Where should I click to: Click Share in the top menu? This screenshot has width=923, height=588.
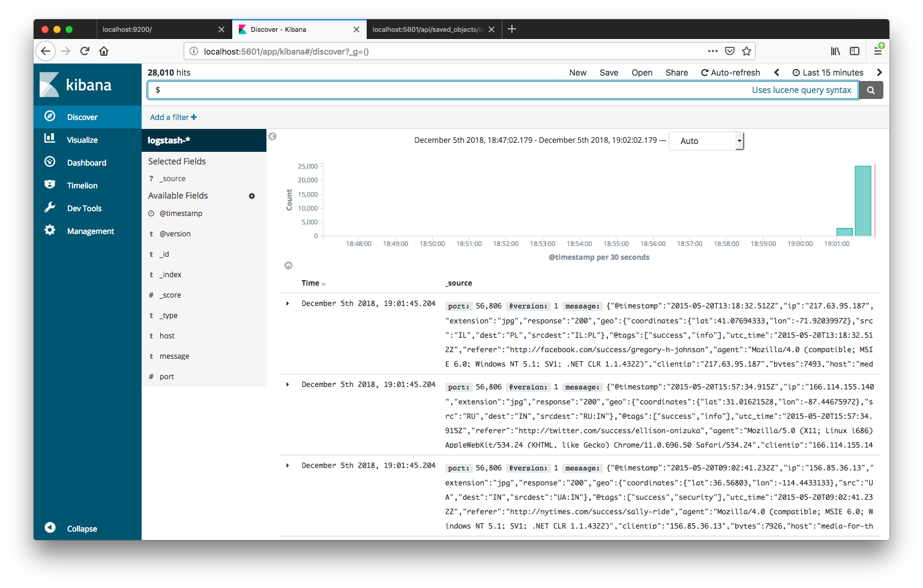point(676,73)
